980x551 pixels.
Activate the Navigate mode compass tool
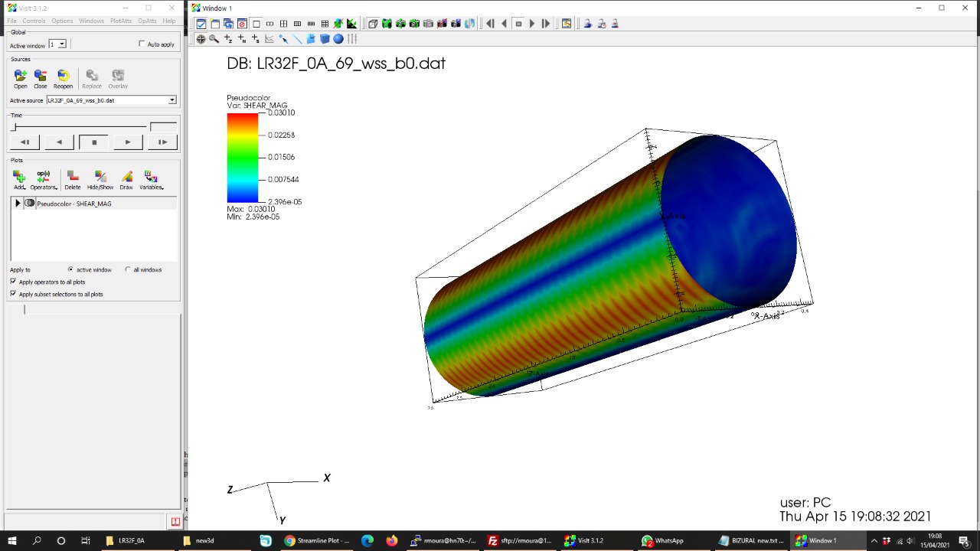coord(201,39)
